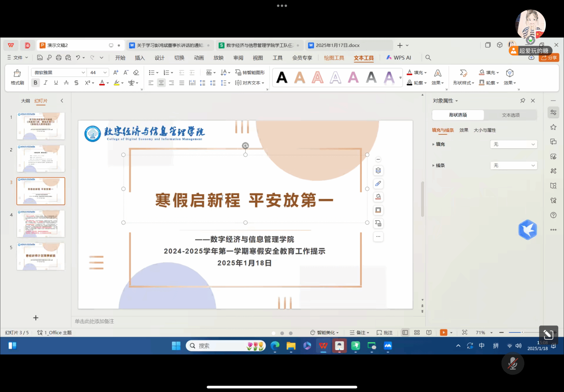Open the 插入 (Insert) ribbon tab
This screenshot has height=392, width=564.
(x=140, y=58)
